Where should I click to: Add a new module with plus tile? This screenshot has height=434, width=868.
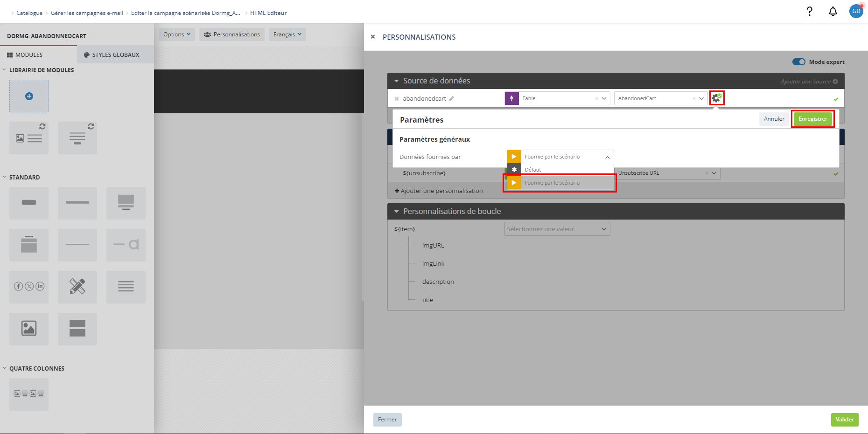29,96
